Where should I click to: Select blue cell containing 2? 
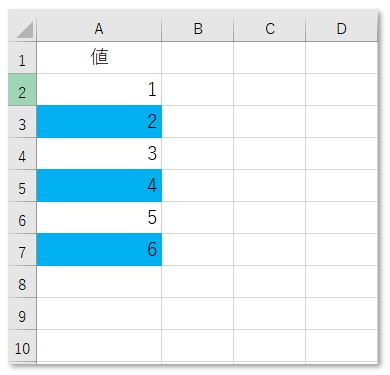(99, 122)
